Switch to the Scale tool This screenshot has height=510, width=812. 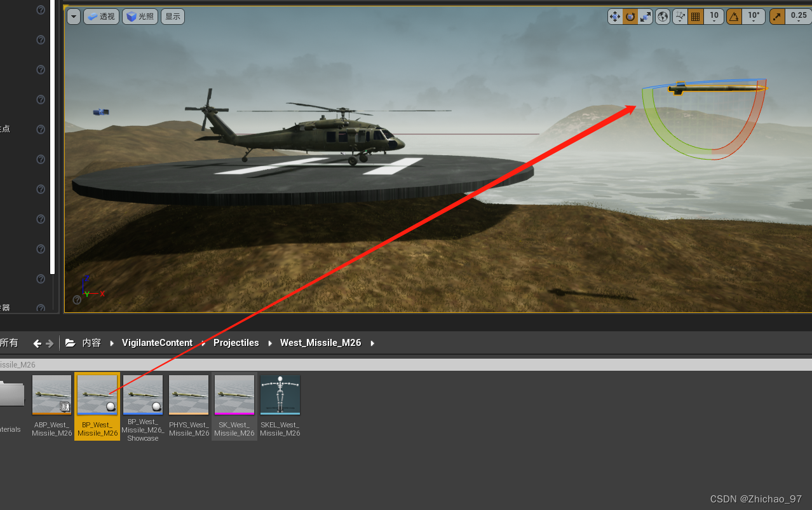(x=646, y=16)
